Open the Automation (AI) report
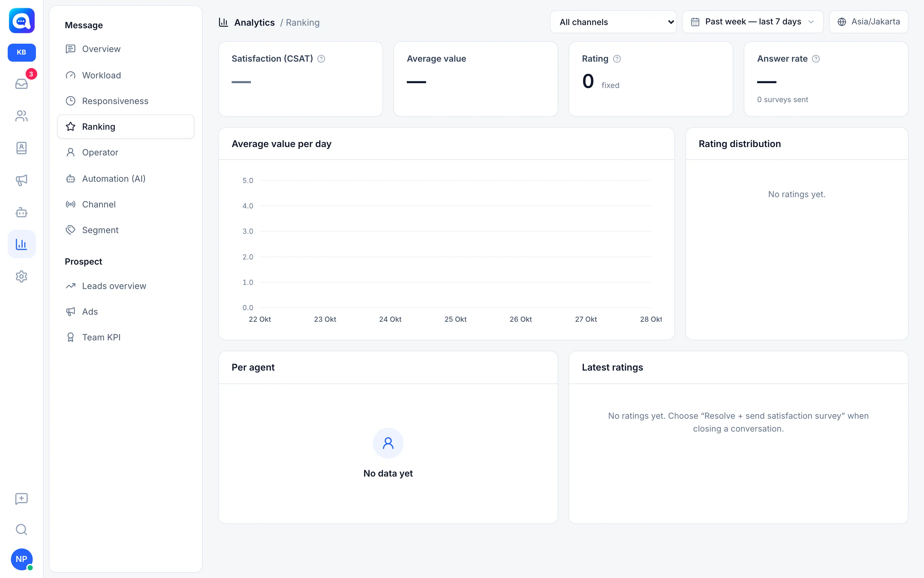 [x=126, y=179]
